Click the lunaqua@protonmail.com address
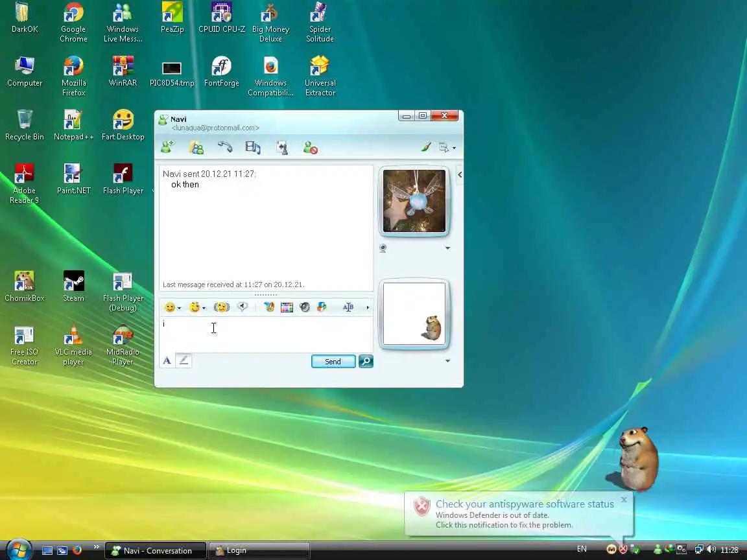The width and height of the screenshot is (747, 560). point(215,128)
